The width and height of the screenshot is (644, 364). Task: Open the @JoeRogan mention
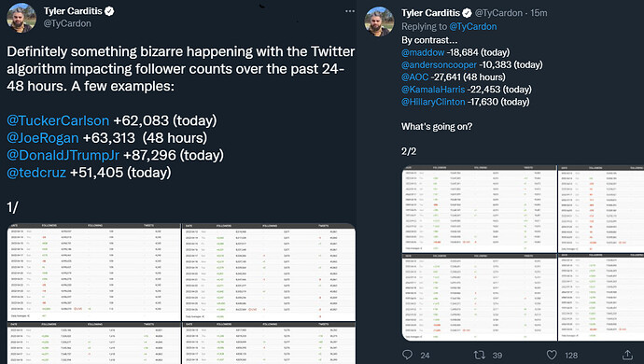click(43, 137)
